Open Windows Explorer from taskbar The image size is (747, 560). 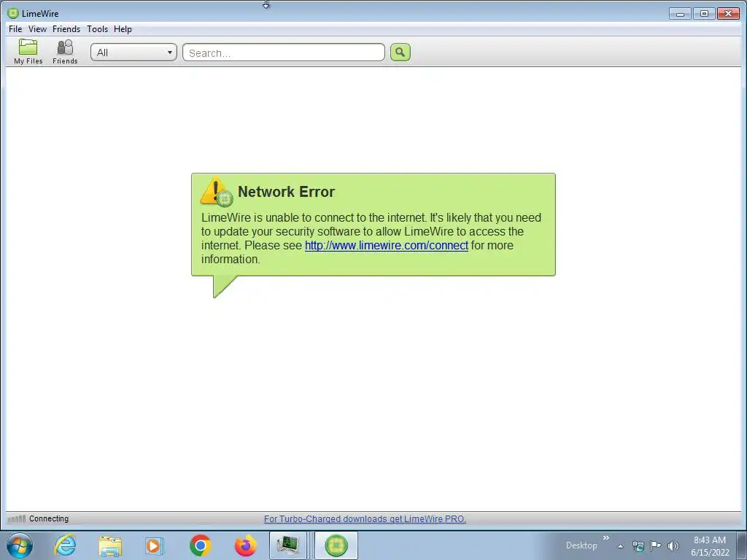(110, 545)
